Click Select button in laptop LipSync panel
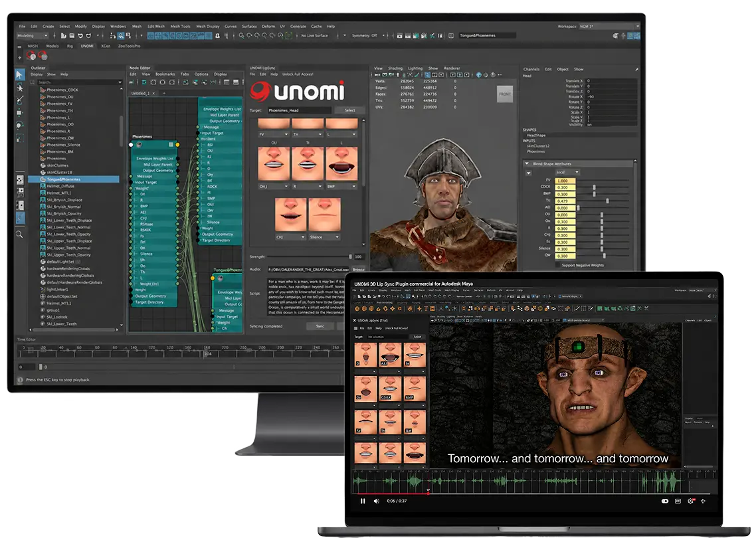The image size is (756, 538). tap(417, 337)
